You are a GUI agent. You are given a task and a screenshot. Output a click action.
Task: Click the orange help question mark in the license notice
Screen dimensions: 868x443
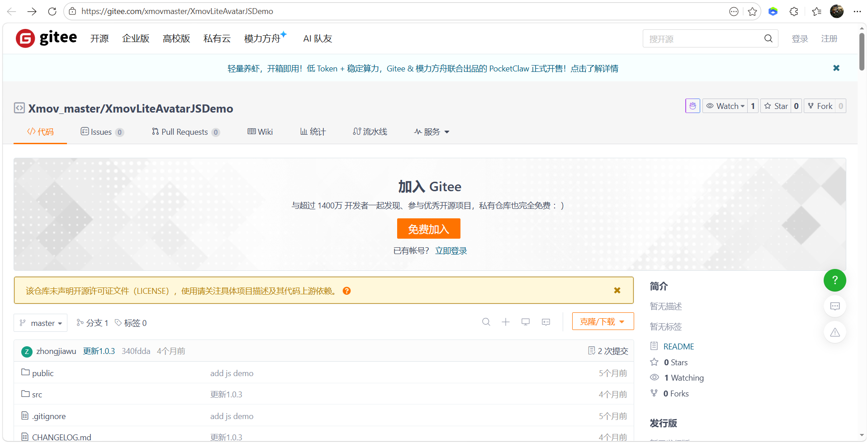point(347,291)
